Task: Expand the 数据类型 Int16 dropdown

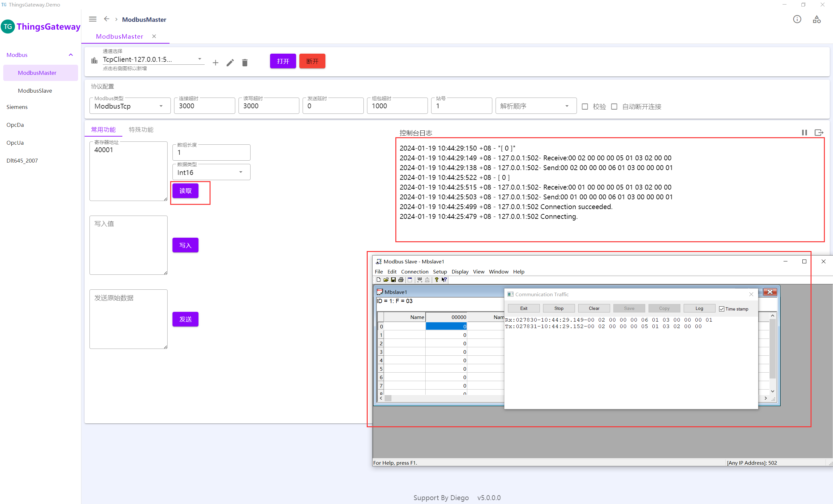Action: click(211, 172)
